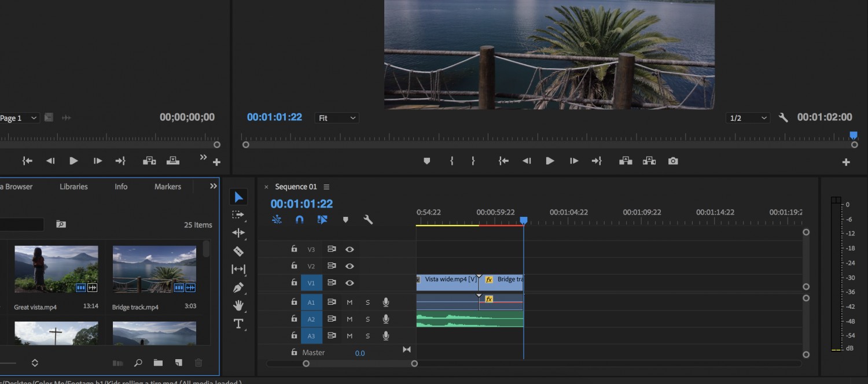Image resolution: width=868 pixels, height=384 pixels.
Task: Select the Type tool
Action: (238, 324)
